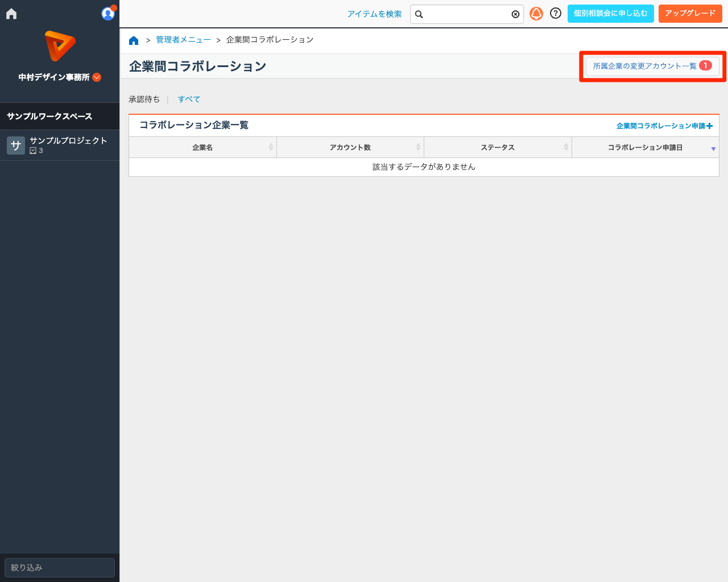Click the コラボレーション企業一覧 heading

coord(194,125)
